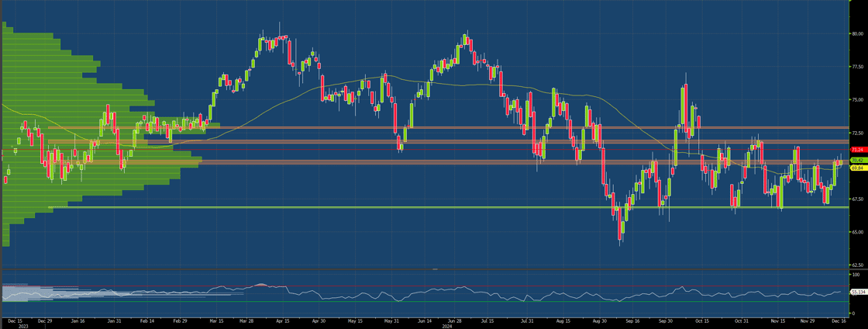Click the 55.134 RSI value tag

tap(859, 292)
